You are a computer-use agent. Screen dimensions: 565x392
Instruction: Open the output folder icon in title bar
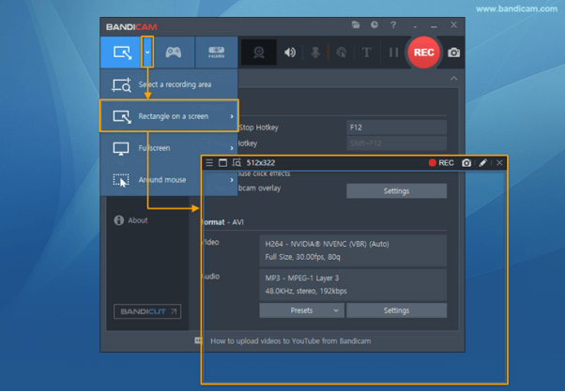(356, 25)
